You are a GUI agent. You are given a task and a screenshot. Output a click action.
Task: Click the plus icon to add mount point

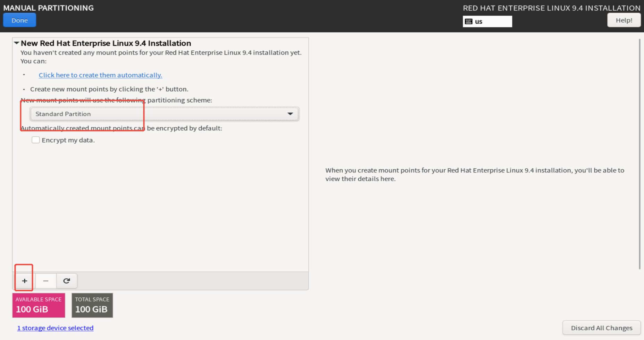click(25, 281)
